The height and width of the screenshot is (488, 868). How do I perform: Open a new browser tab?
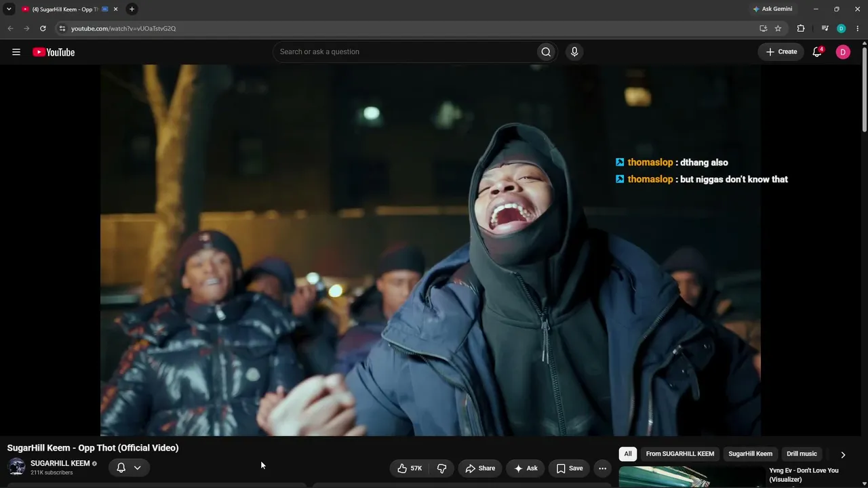132,9
